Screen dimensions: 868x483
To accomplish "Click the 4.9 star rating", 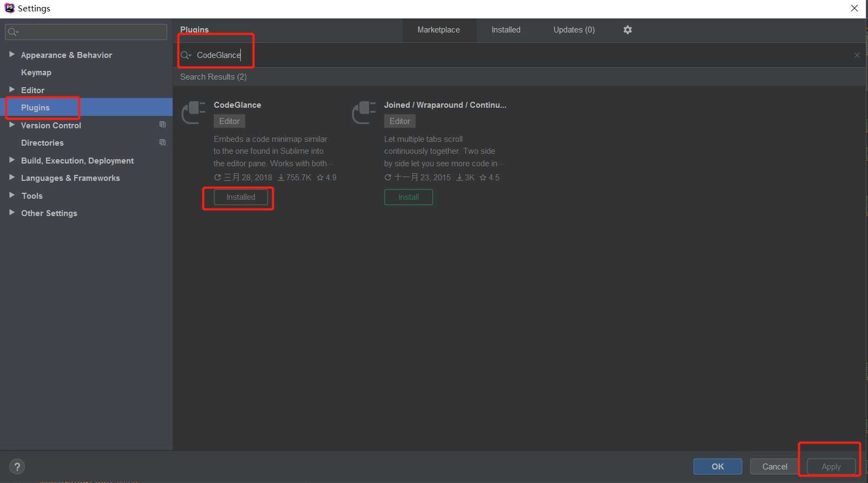I will (x=327, y=178).
